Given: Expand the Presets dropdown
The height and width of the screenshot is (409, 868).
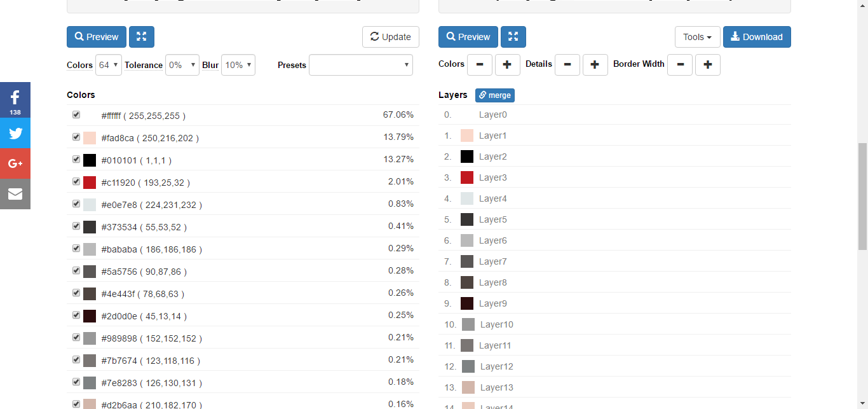Looking at the screenshot, I should point(360,65).
